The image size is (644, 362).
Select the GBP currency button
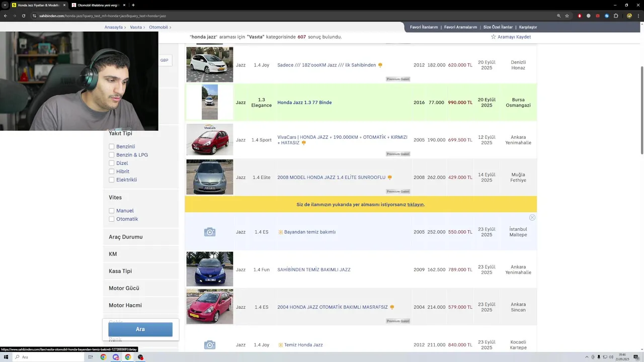[165, 60]
